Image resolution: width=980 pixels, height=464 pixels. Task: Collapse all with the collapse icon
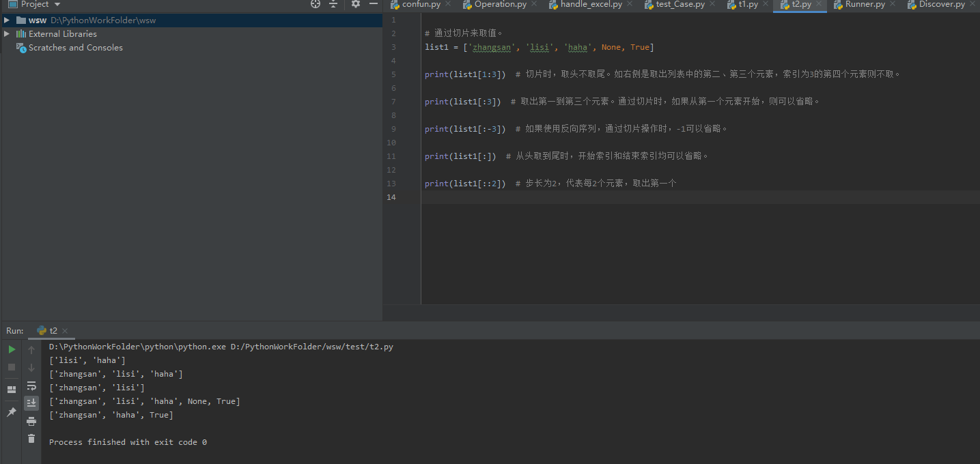point(333,4)
